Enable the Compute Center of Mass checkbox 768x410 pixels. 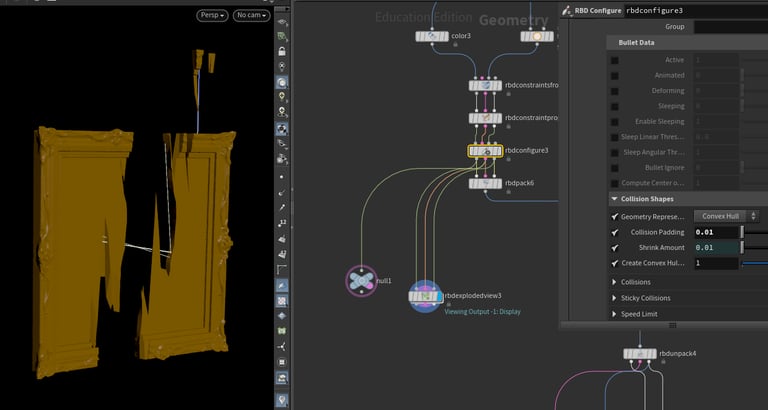pos(615,184)
